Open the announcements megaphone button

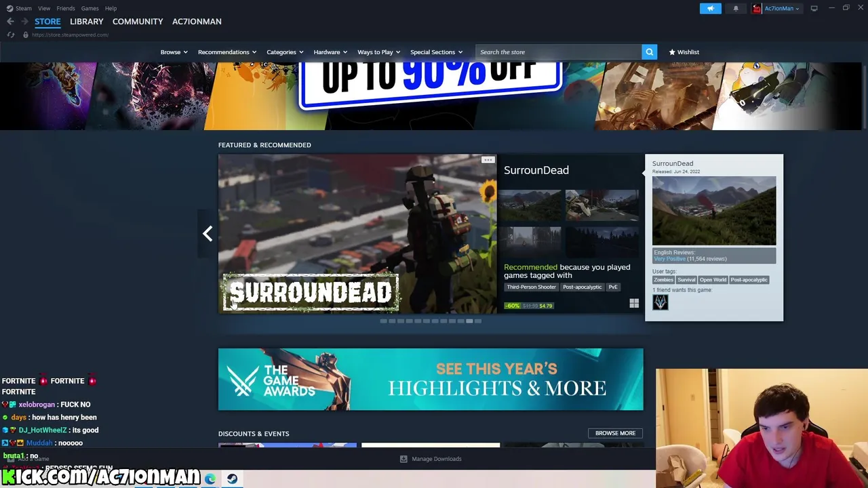pos(710,8)
